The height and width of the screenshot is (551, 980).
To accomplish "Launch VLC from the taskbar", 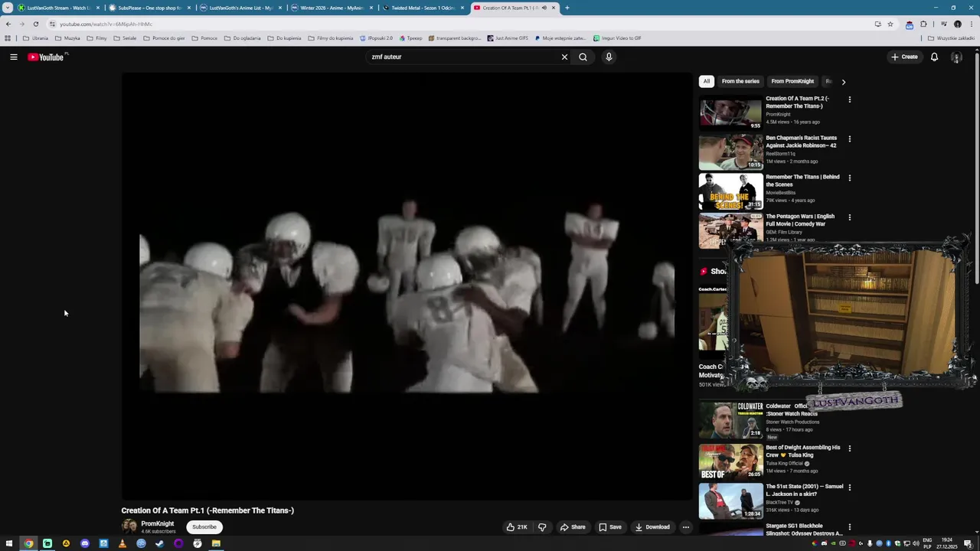I will click(x=122, y=543).
